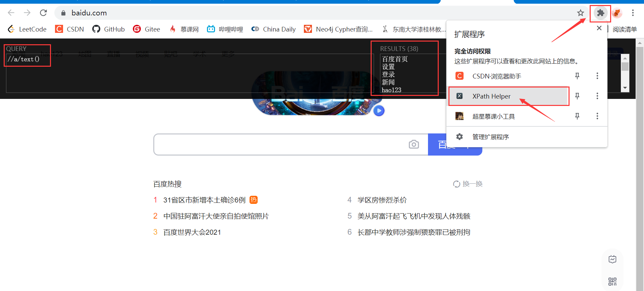
Task: Click the gear icon for manage extensions
Action: point(460,137)
